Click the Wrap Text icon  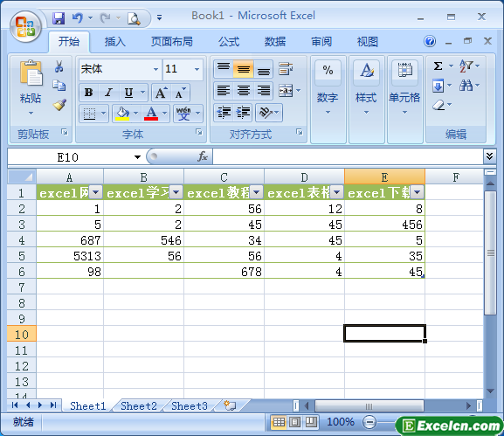286,69
